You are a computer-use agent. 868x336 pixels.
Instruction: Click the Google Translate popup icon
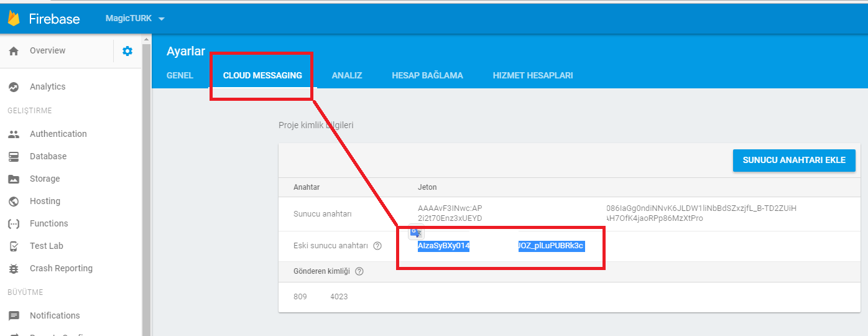(415, 232)
